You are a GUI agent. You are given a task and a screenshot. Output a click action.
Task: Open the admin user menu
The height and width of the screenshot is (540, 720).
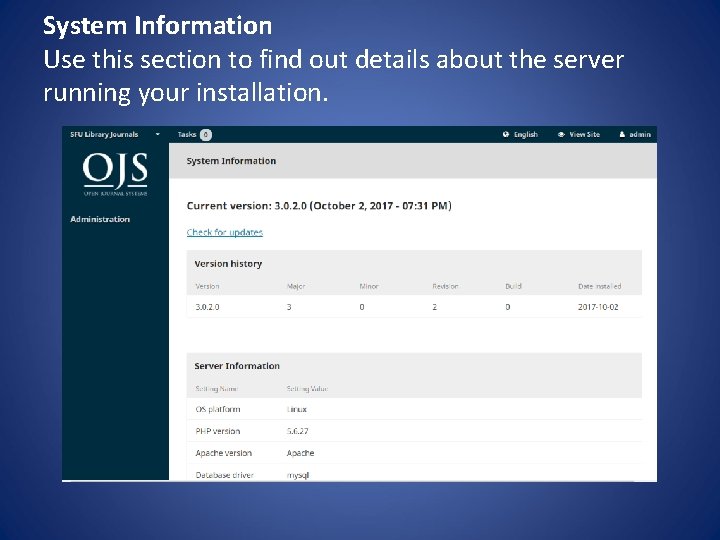(640, 135)
